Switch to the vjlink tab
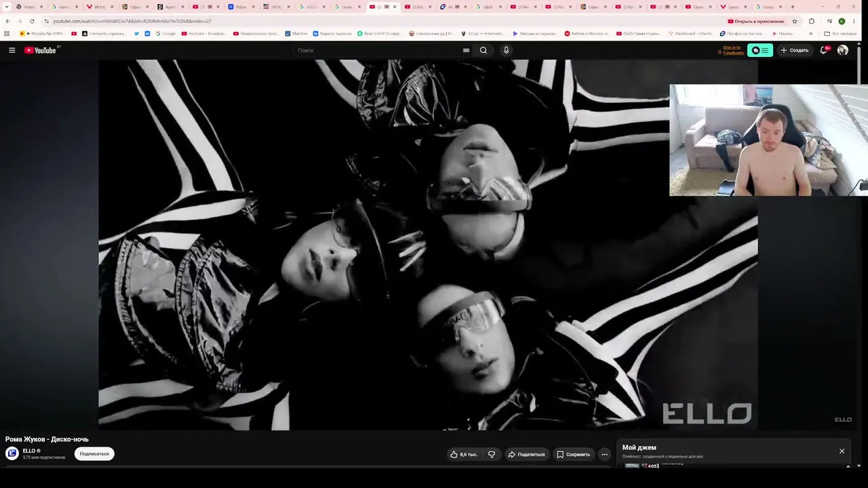Screen dimensions: 868x488 point(488,7)
